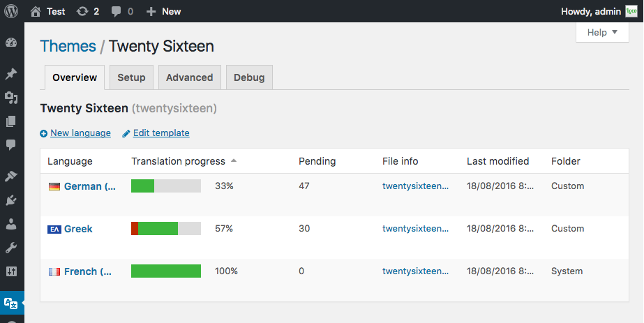This screenshot has width=644, height=323.
Task: Open the Themes breadcrumb link
Action: click(x=68, y=47)
